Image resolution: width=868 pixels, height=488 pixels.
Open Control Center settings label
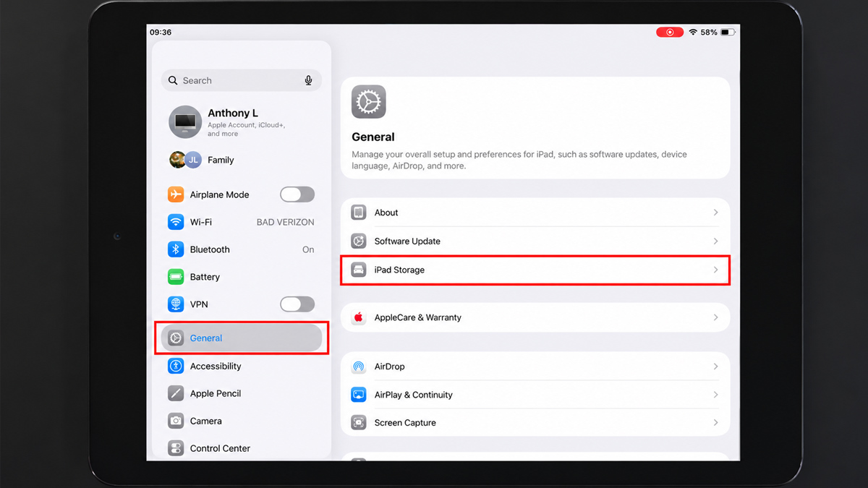(x=220, y=448)
